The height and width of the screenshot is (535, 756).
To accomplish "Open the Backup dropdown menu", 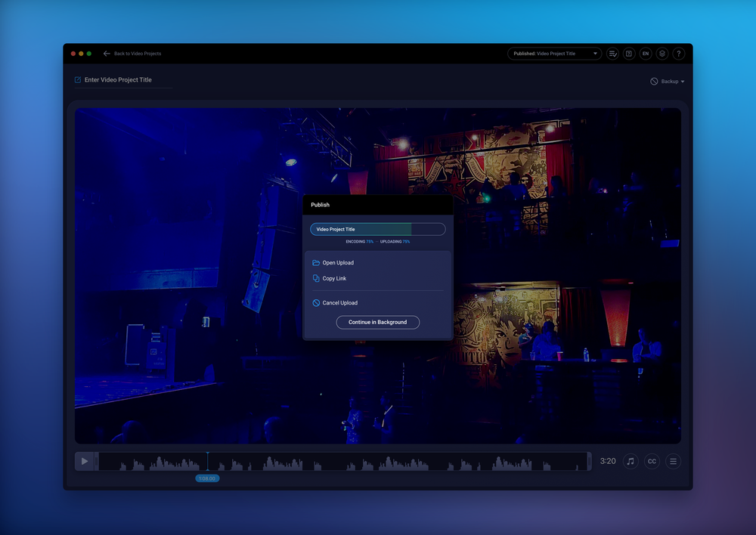I will pos(668,81).
